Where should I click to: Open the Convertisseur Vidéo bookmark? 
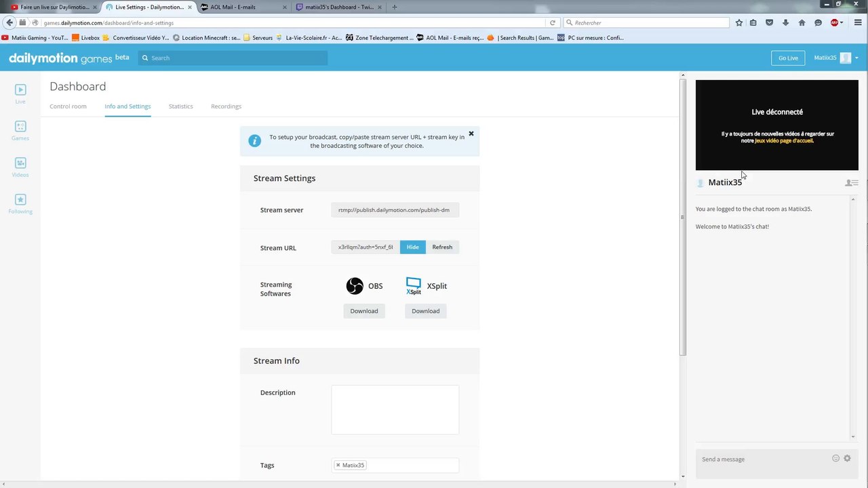136,38
